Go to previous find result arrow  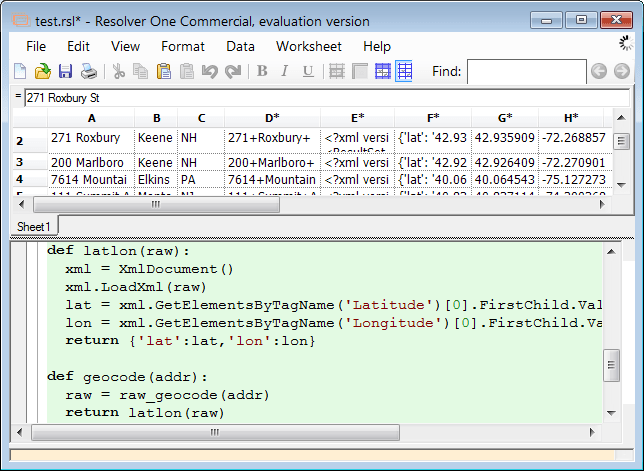[599, 71]
